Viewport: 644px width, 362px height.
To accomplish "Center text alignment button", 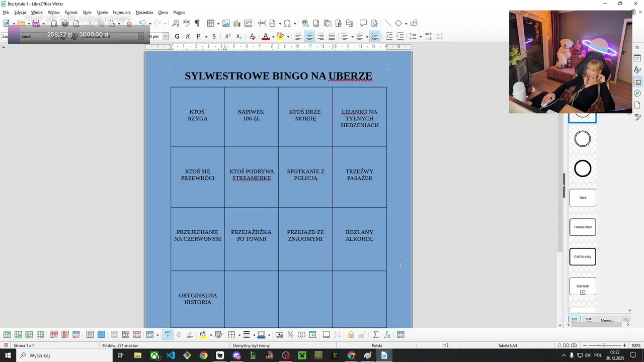I will pyautogui.click(x=309, y=36).
